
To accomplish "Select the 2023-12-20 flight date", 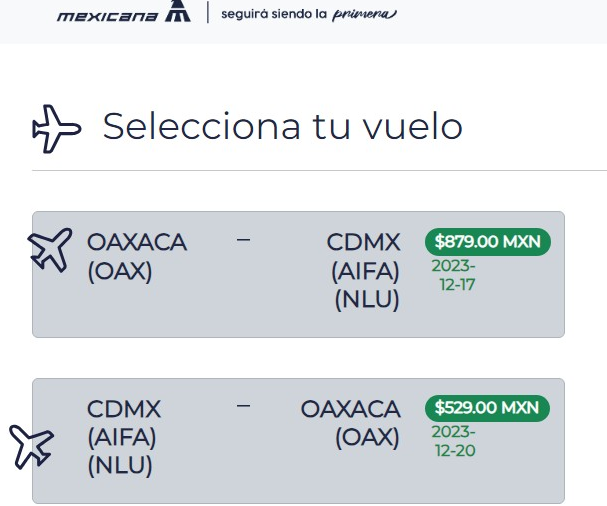I will 453,441.
